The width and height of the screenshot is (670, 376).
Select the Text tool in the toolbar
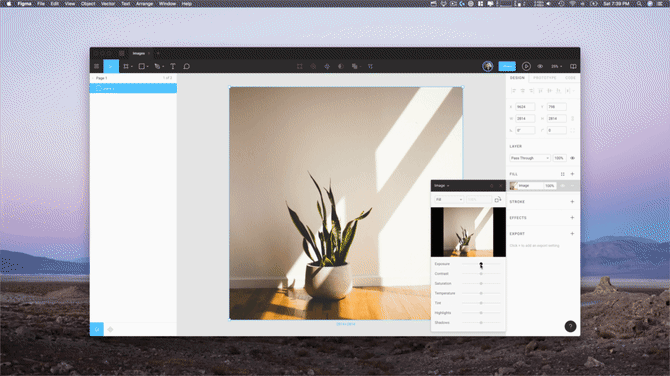(x=173, y=66)
